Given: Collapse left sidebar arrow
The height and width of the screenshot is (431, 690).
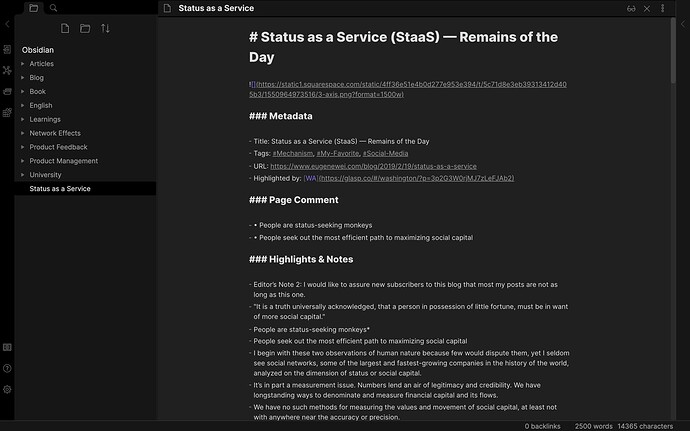Looking at the screenshot, I should tap(7, 24).
